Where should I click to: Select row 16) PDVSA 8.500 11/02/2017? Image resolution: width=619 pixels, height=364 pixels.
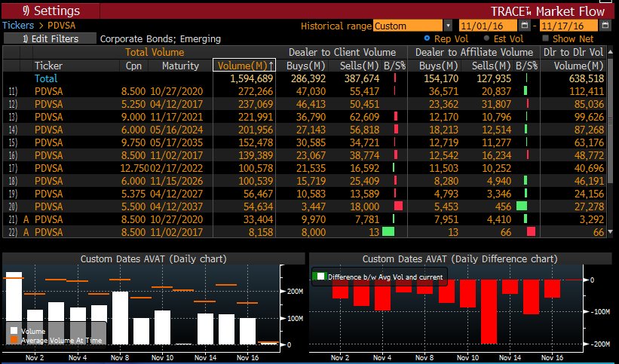click(x=305, y=155)
